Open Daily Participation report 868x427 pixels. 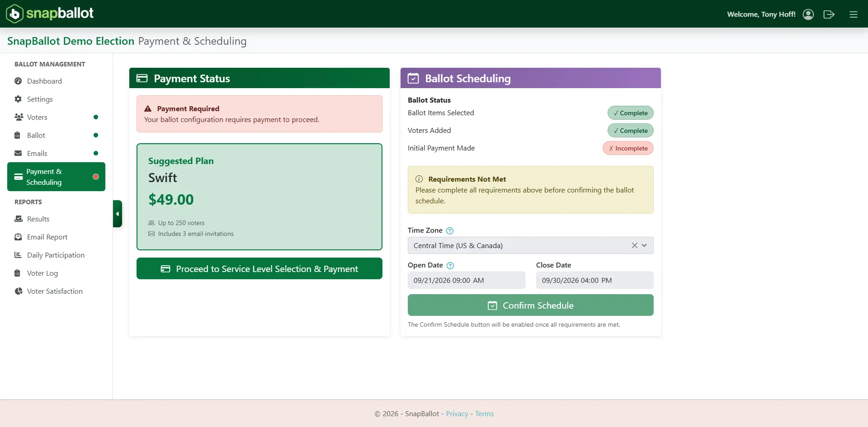coord(56,255)
